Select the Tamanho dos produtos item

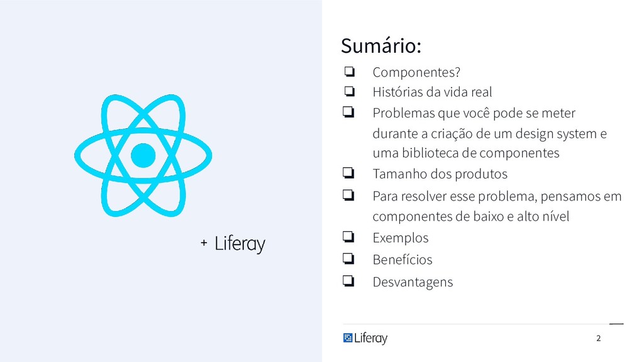coord(440,173)
